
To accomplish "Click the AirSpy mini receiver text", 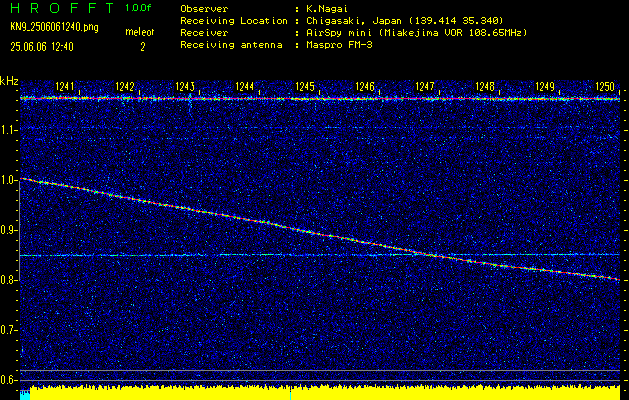I will [416, 33].
